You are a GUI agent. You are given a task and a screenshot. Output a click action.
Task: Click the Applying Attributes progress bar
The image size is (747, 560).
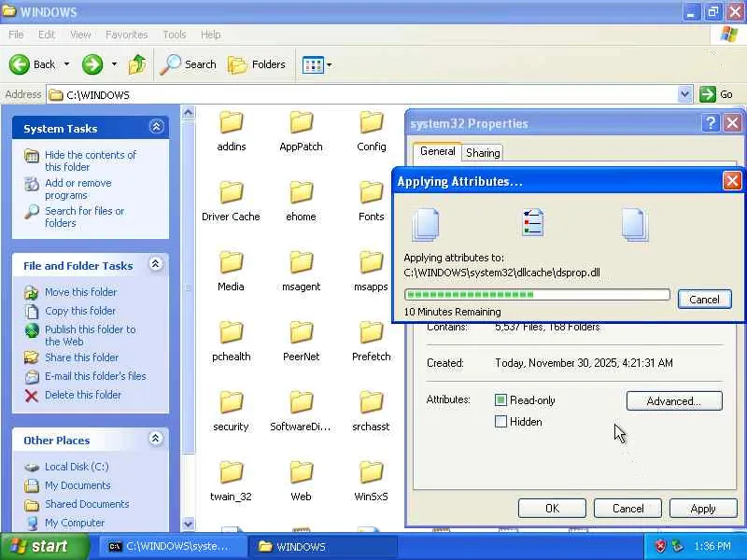click(x=537, y=295)
